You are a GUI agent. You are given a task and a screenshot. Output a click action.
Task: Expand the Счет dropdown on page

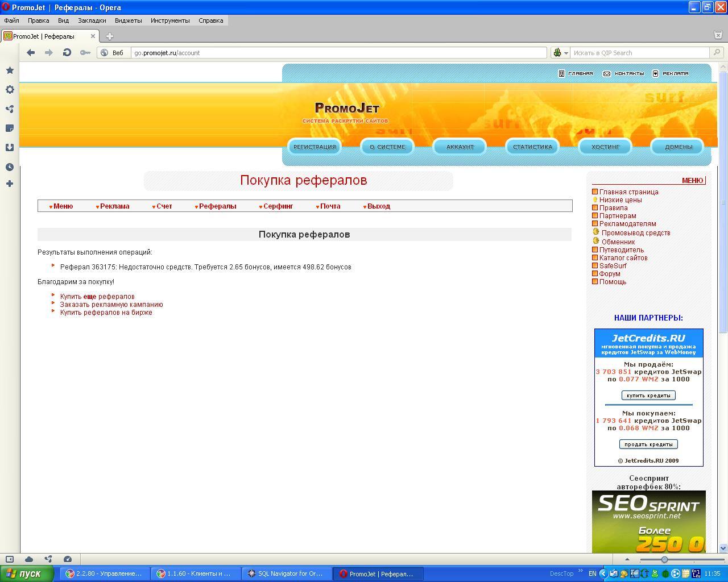(x=162, y=206)
